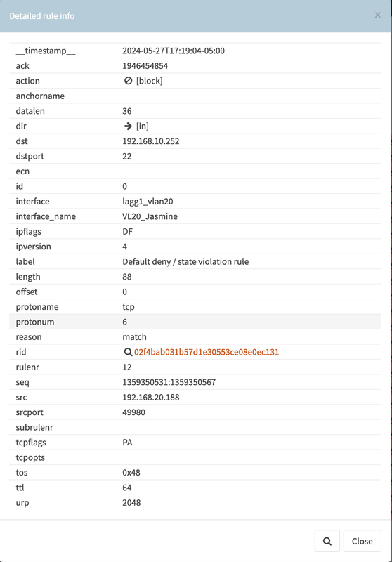Screen dimensions: 392x562
Task: Click the src field label
Action: [21, 397]
